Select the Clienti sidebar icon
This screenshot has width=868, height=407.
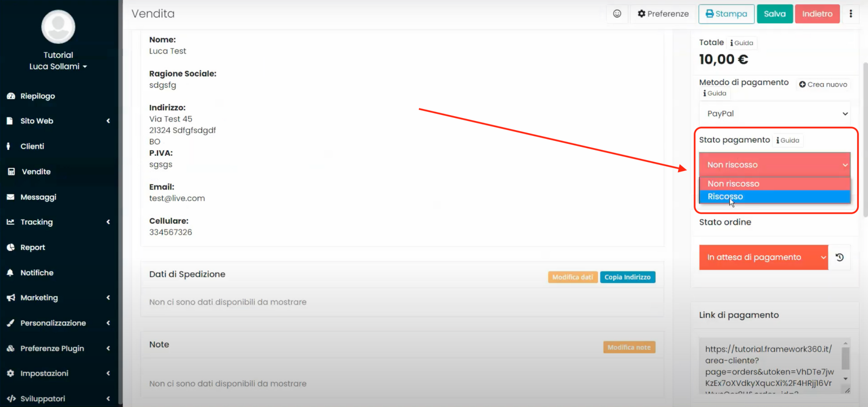(x=10, y=146)
